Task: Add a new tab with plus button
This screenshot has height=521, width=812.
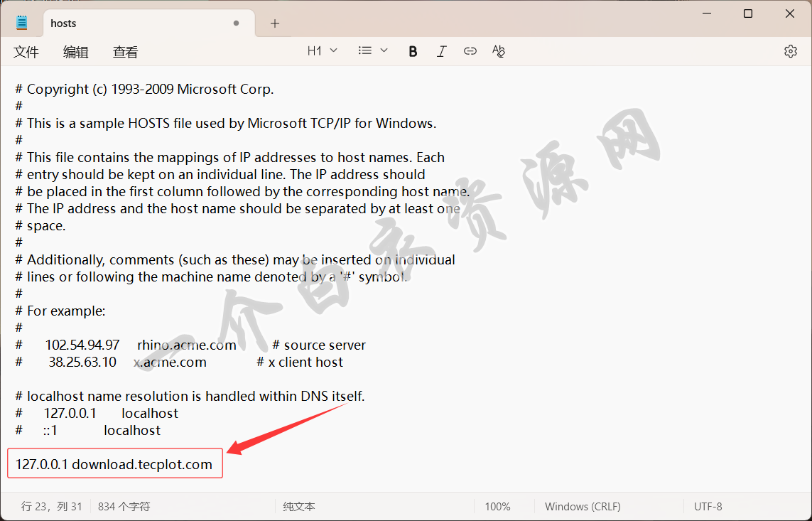Action: tap(275, 23)
